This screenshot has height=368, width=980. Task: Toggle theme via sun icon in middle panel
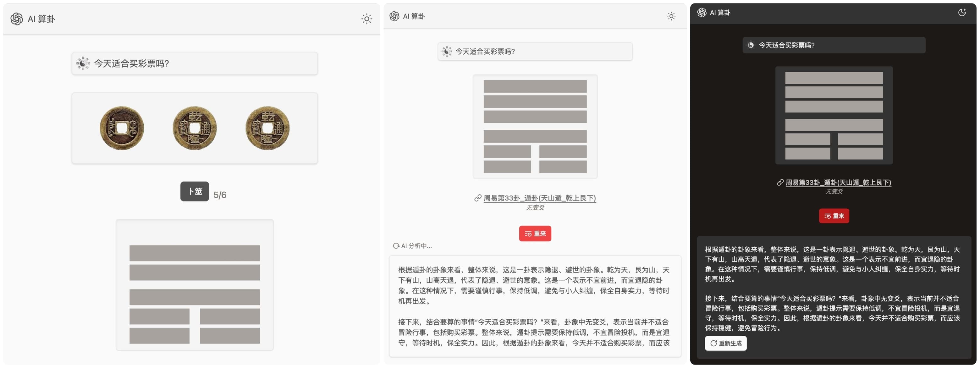pos(671,16)
